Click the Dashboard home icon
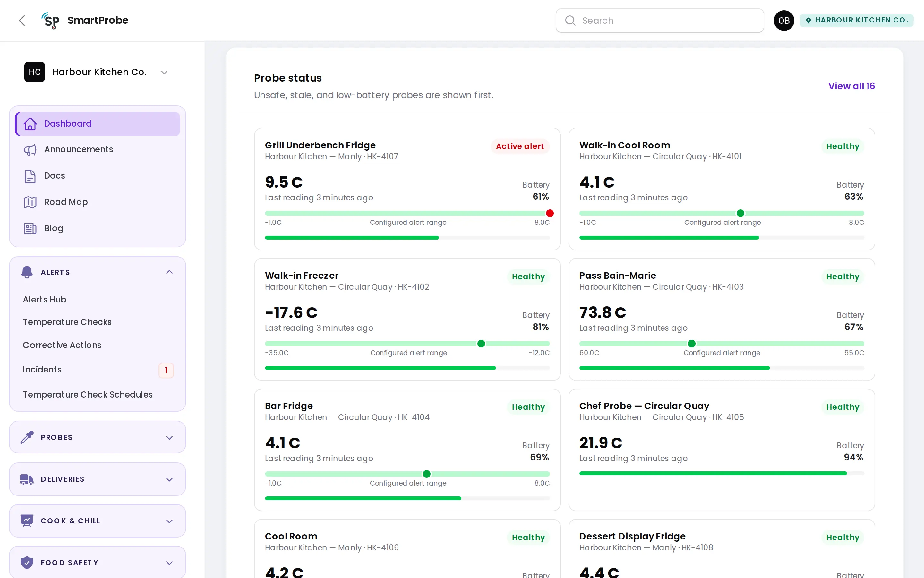 coord(30,124)
